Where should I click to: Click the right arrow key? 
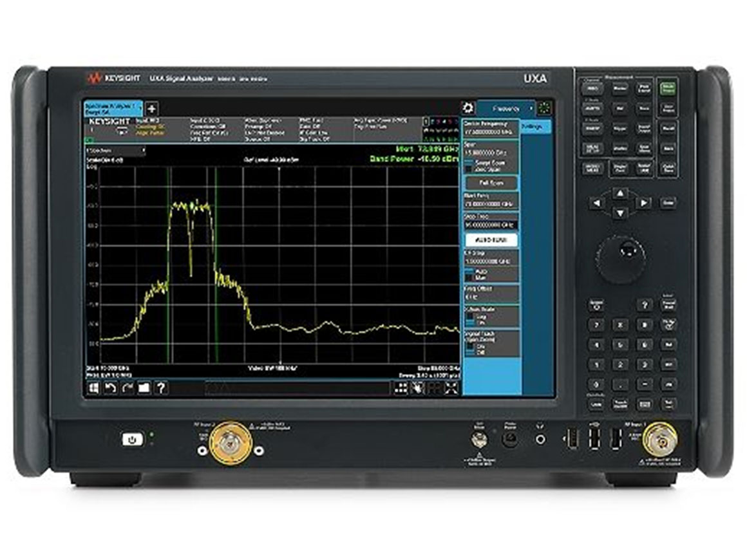point(643,203)
